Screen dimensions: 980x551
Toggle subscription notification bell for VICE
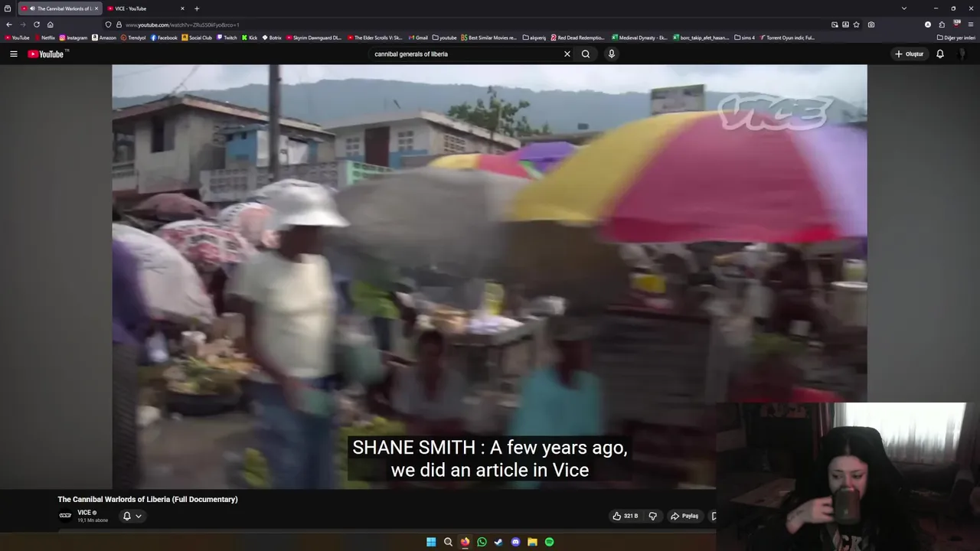127,516
